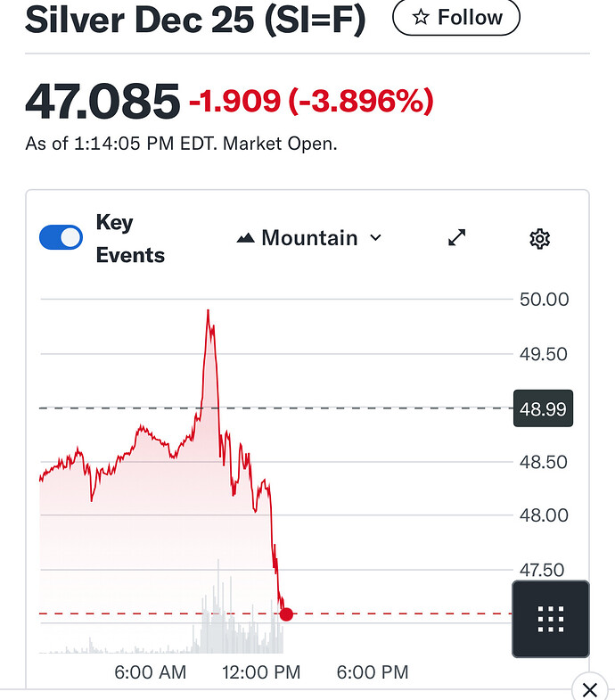
Task: Click the star icon in the Follow button
Action: pyautogui.click(x=421, y=18)
